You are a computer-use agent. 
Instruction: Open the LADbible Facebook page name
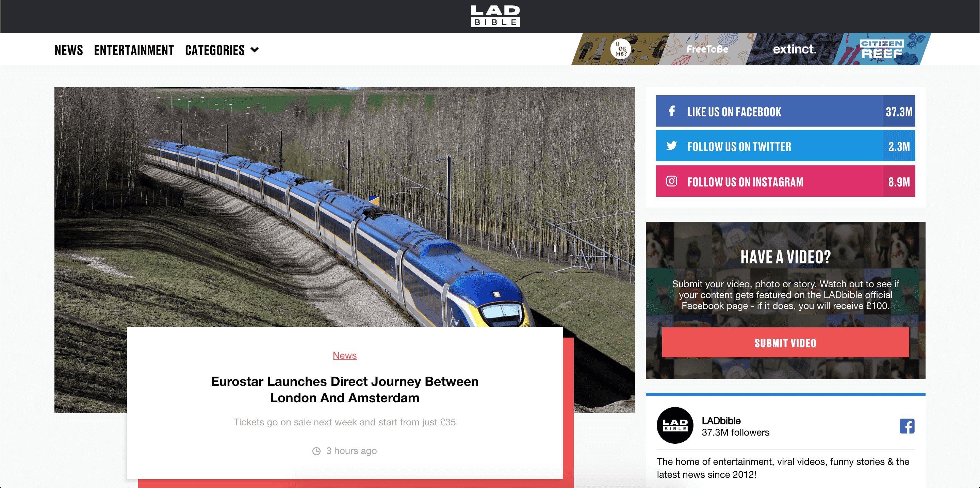[721, 421]
